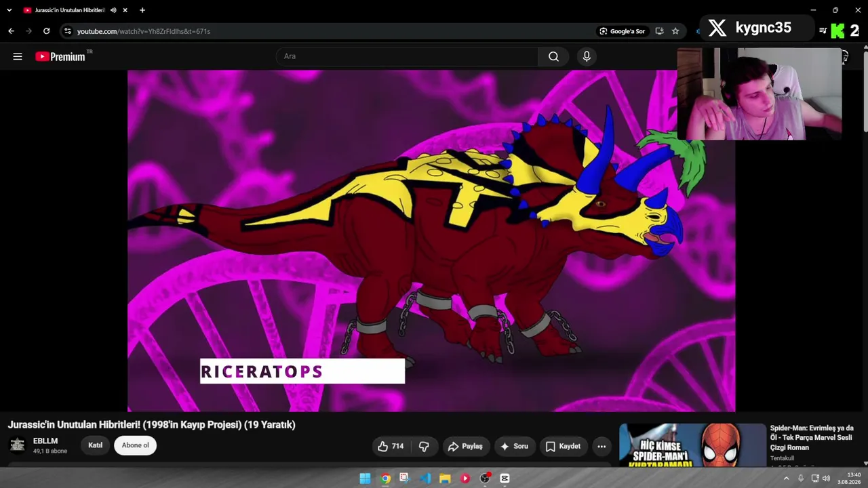Go to YouTube Premium home via logo

60,57
